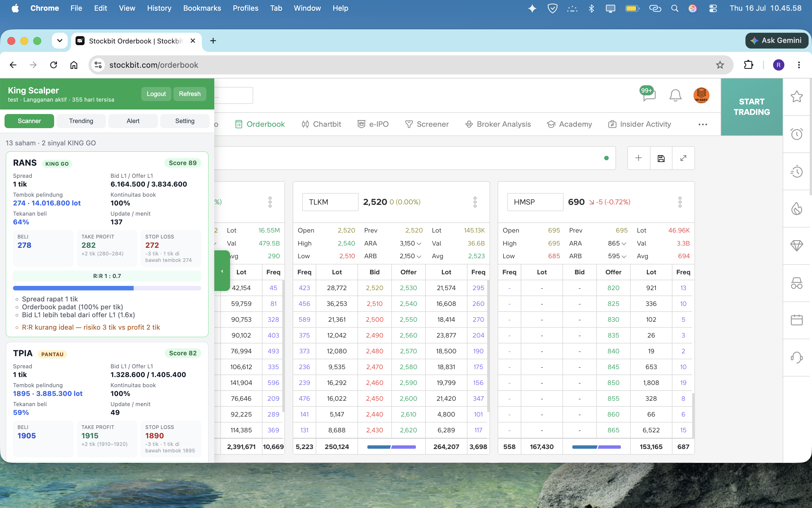The width and height of the screenshot is (812, 508).
Task: Expand HMSP ARB price dropdown
Action: (x=624, y=256)
